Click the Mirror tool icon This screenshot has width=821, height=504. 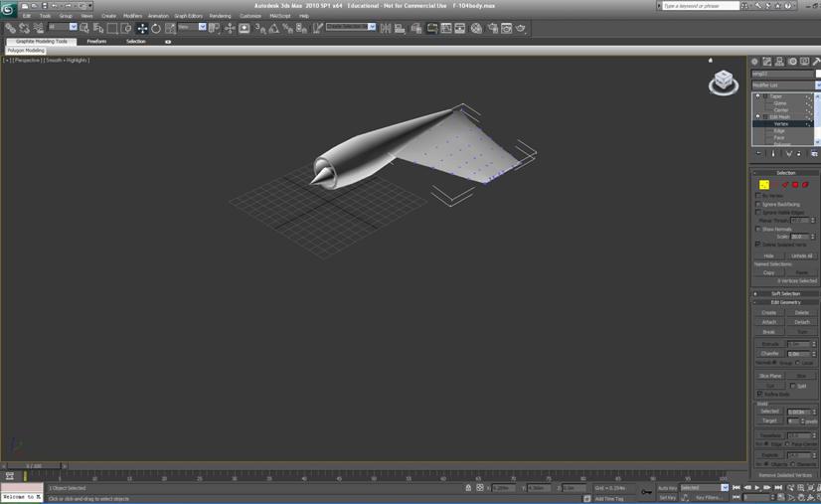pos(386,28)
